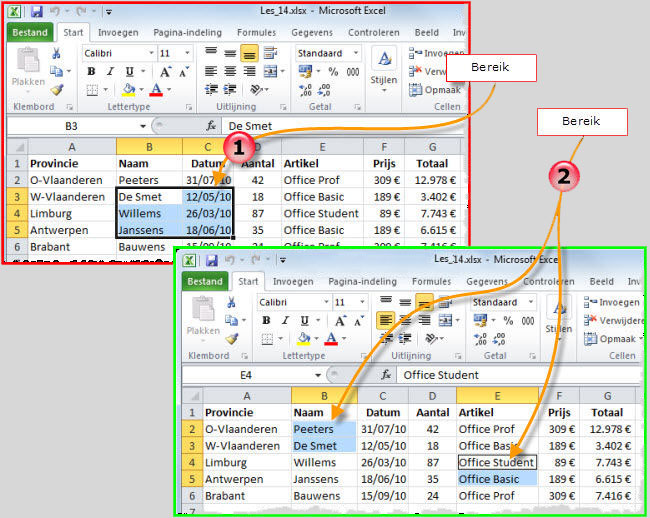
Task: Open Invoegen tab in top window
Action: 118,32
